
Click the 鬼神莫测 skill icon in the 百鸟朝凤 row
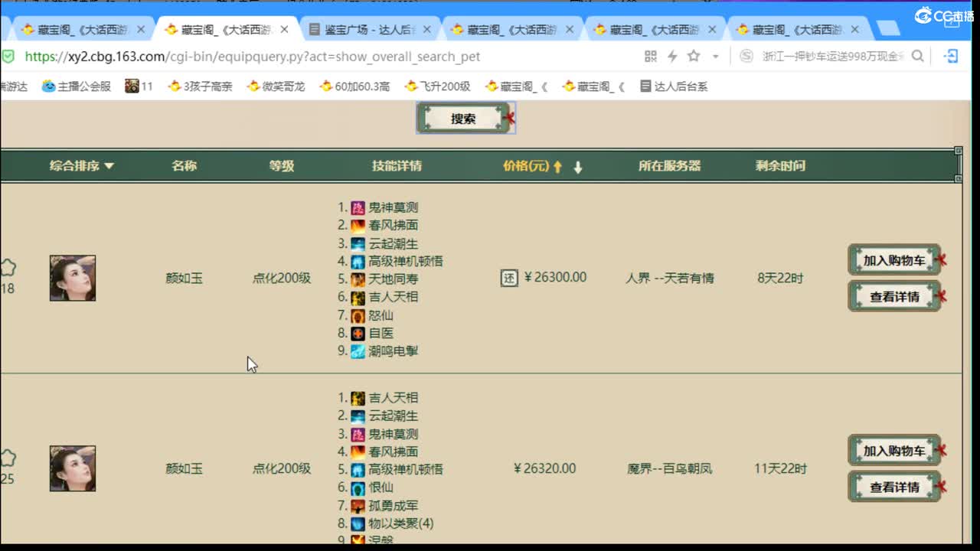358,434
